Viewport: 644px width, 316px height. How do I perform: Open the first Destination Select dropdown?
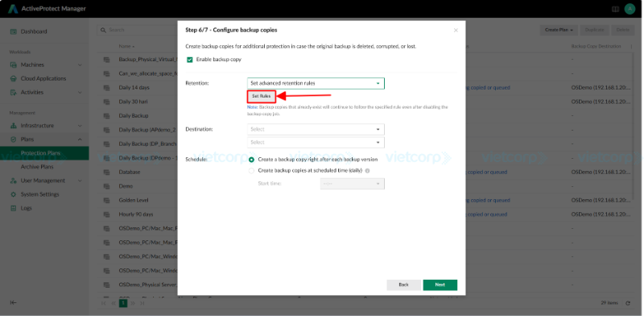click(316, 129)
